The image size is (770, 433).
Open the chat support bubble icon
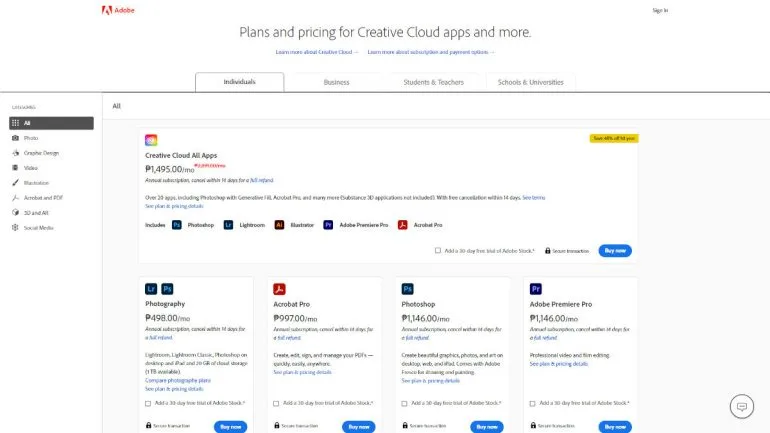(742, 406)
